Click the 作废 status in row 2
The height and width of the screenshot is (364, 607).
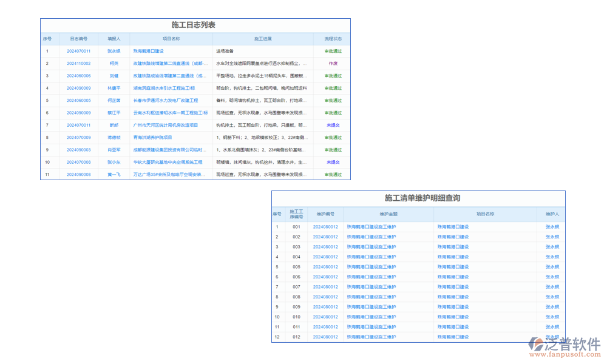coord(333,63)
